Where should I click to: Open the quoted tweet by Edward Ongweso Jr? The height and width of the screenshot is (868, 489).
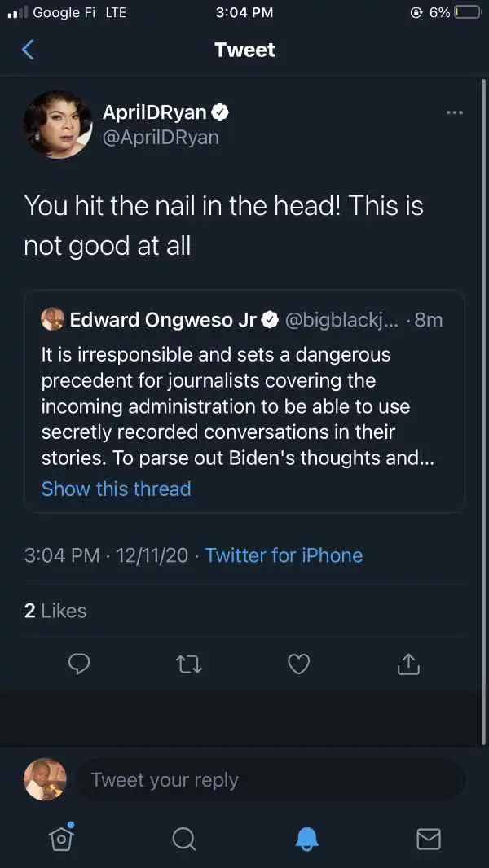point(244,401)
